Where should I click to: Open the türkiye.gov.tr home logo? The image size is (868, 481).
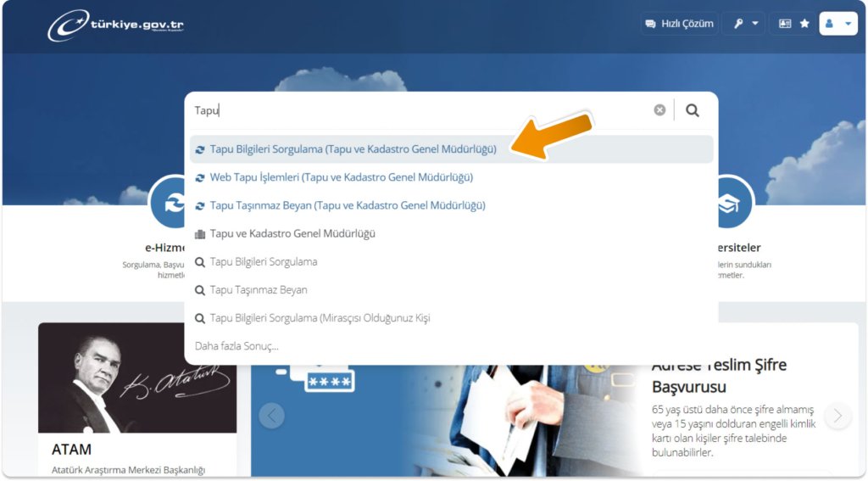click(x=115, y=25)
